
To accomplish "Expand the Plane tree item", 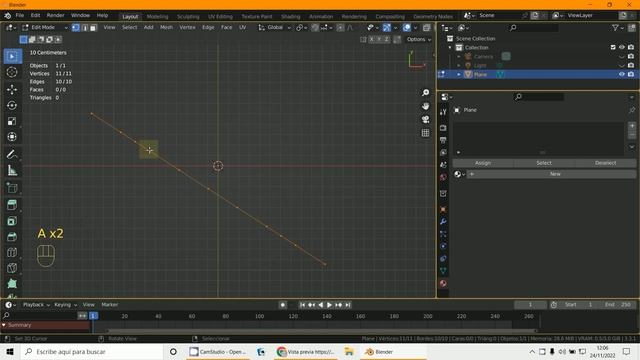I will [x=459, y=74].
